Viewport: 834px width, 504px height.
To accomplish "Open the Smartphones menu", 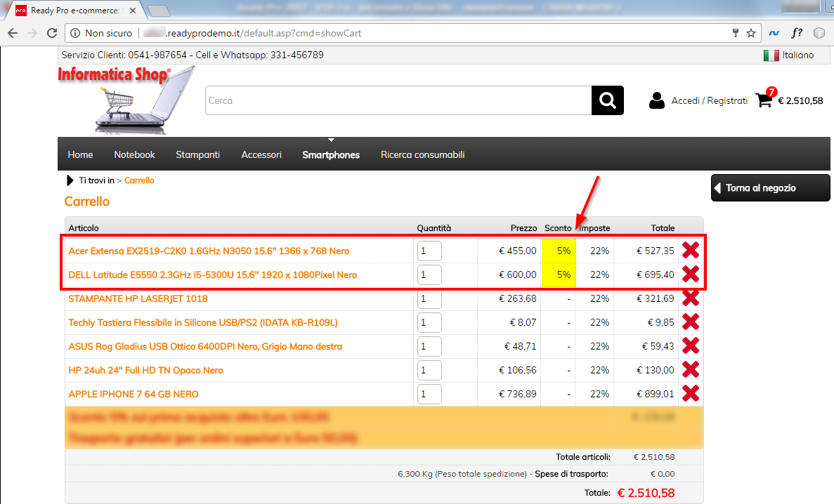I will coord(331,154).
